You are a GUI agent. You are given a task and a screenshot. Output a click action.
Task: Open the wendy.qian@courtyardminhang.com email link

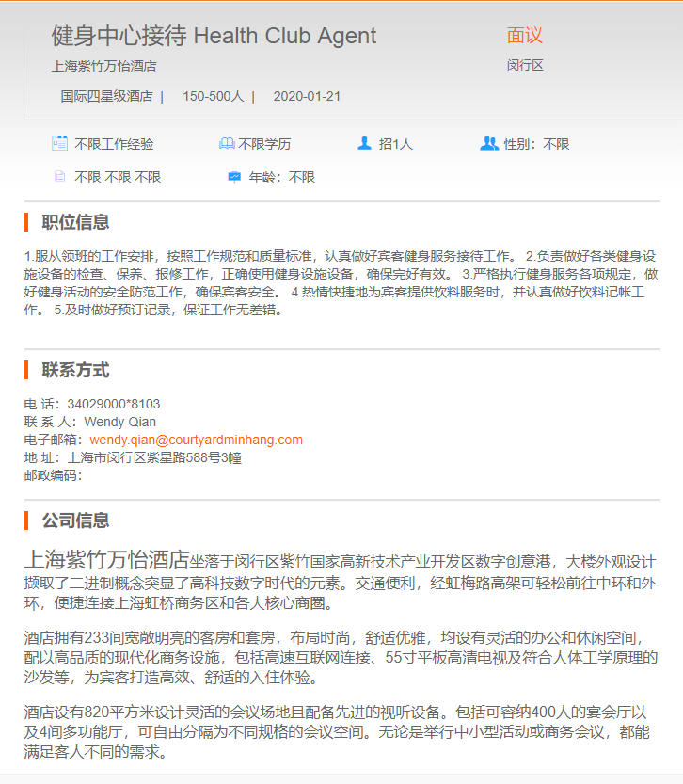pos(196,440)
